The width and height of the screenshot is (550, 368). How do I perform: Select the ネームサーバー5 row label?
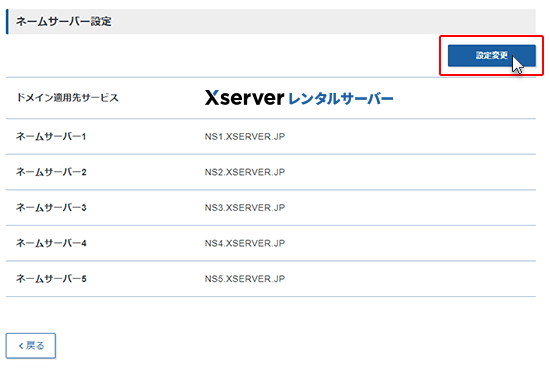click(51, 279)
